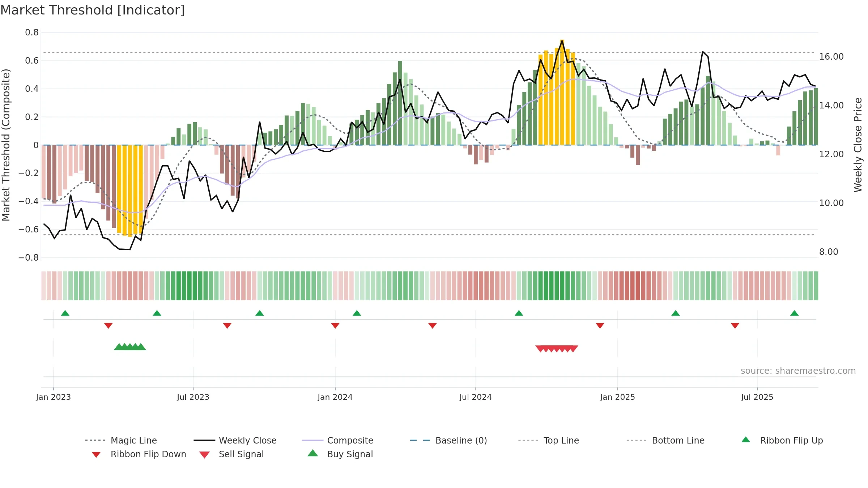Click the Jan 2024 axis label

coord(335,397)
